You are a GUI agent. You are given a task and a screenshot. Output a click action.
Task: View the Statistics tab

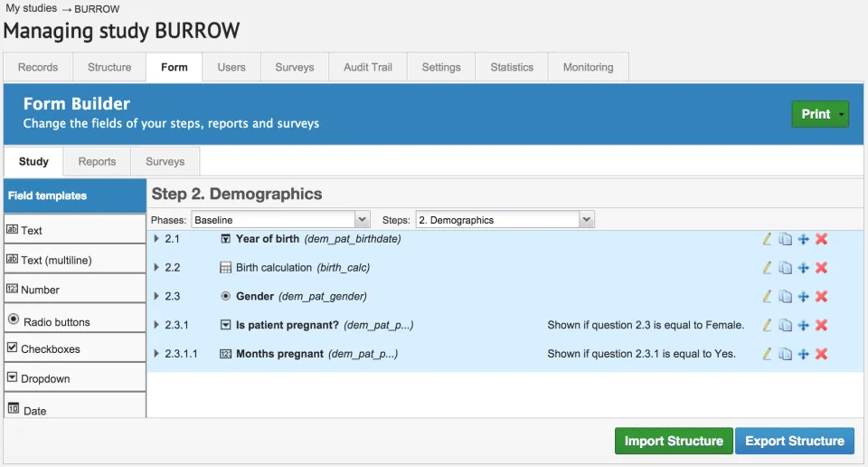click(x=512, y=67)
